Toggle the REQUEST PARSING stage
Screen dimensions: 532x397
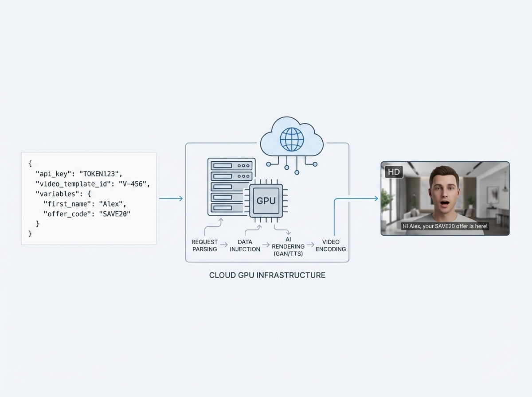point(204,245)
